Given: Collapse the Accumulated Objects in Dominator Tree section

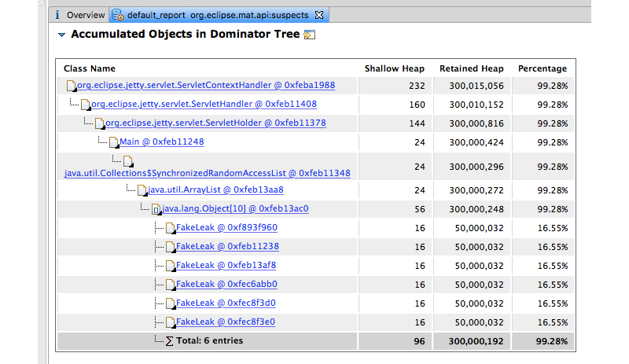Looking at the screenshot, I should tap(61, 35).
